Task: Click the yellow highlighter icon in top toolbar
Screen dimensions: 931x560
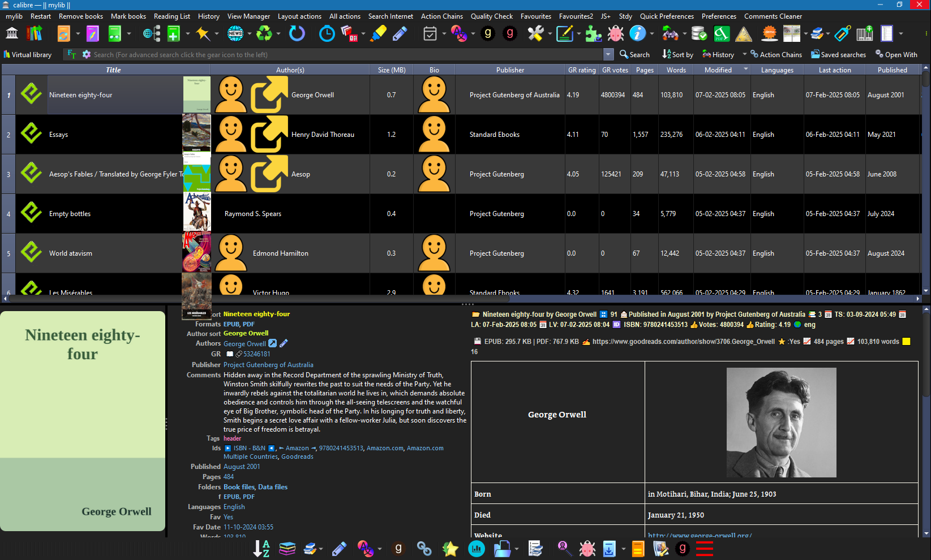Action: point(378,34)
